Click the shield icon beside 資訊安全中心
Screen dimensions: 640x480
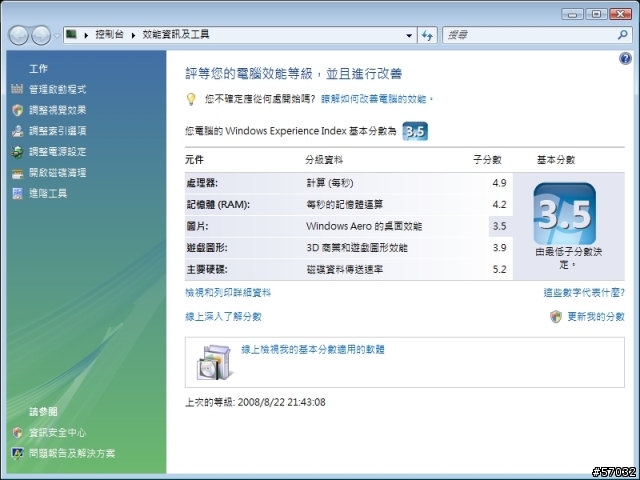click(17, 433)
